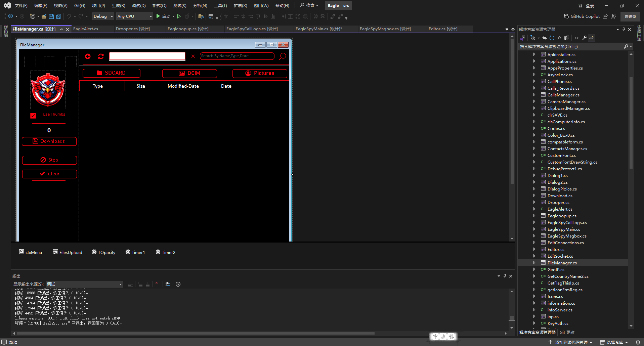Toggle the Use Thumbs checkbox

pos(33,116)
